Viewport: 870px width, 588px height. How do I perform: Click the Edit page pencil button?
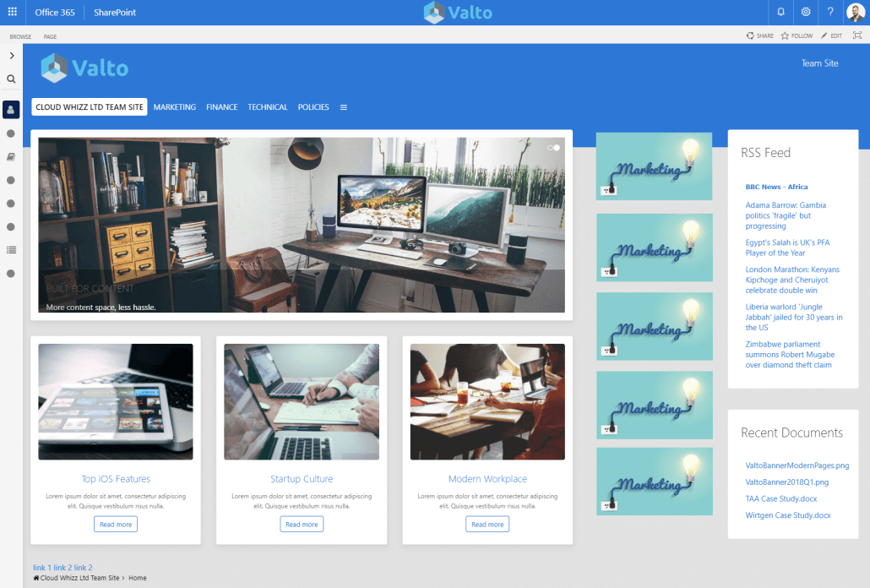tap(831, 36)
